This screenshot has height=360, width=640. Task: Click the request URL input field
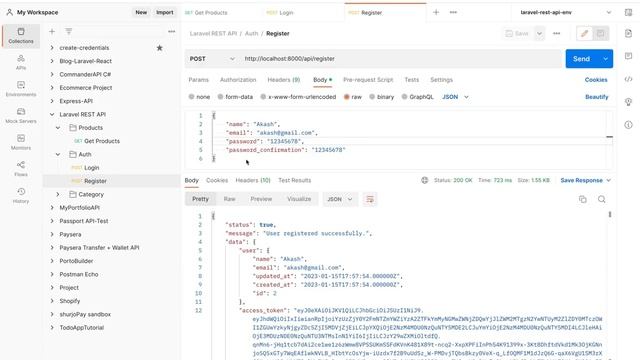click(400, 59)
